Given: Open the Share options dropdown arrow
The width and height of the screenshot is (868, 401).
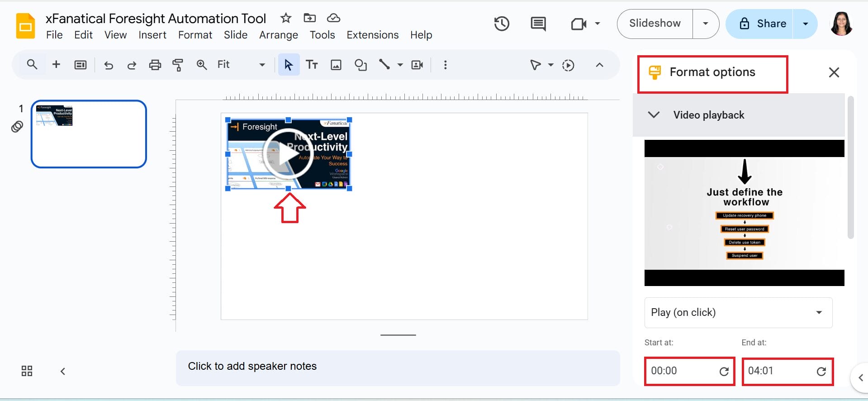Looking at the screenshot, I should (x=806, y=24).
